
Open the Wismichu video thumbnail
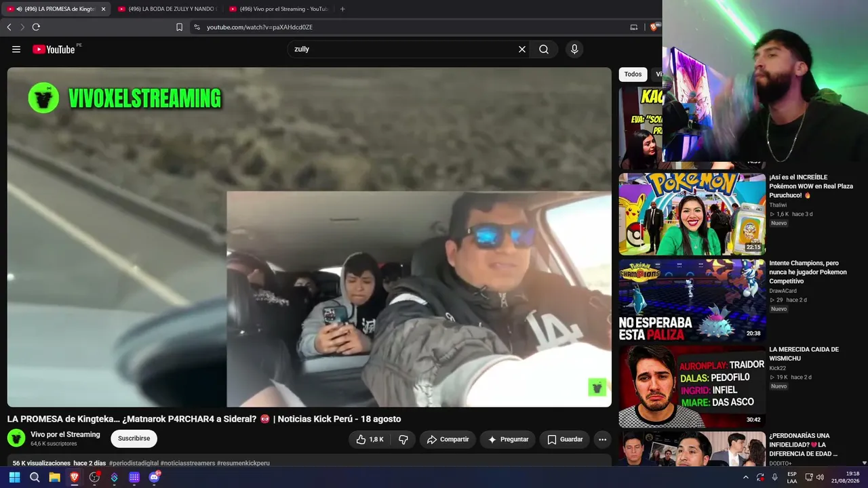(692, 386)
